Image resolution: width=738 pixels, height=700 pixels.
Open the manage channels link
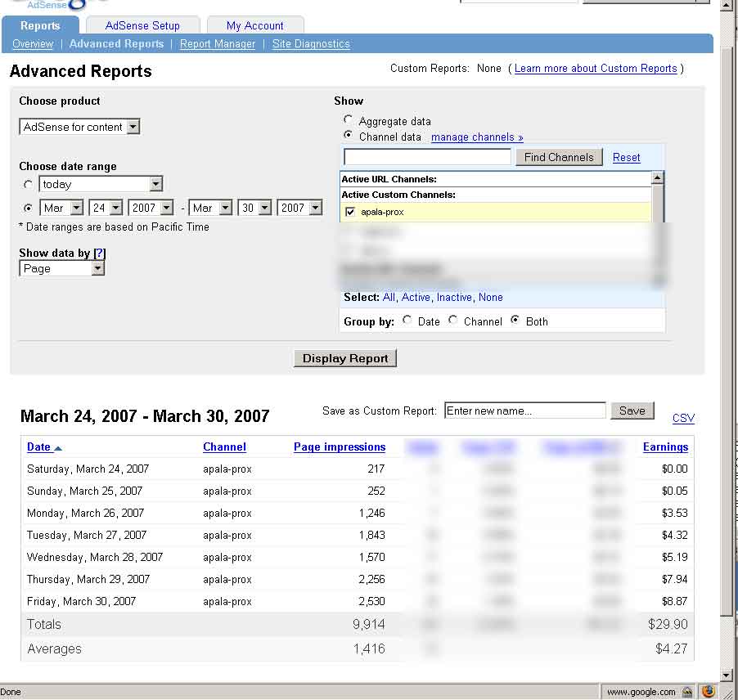[477, 137]
